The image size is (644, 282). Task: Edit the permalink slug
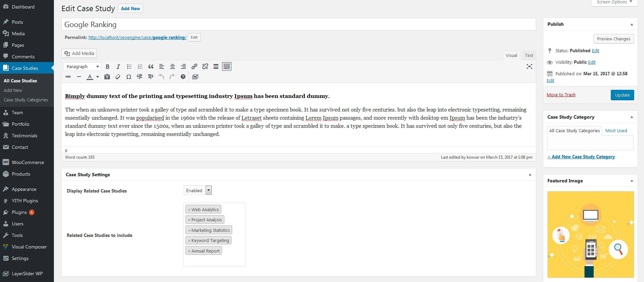pos(194,37)
